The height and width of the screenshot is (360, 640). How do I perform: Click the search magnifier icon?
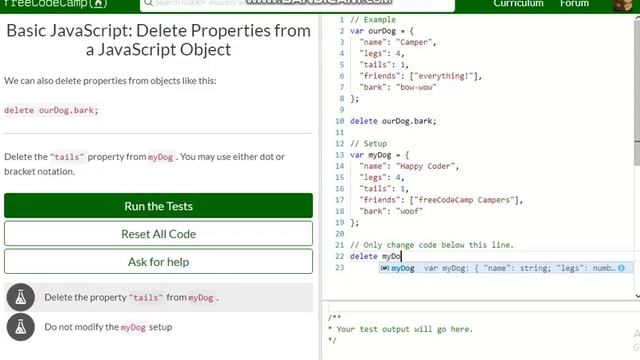tap(148, 3)
